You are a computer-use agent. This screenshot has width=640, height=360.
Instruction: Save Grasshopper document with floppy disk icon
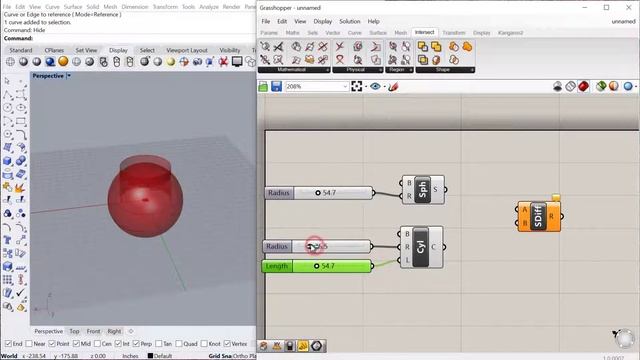pyautogui.click(x=276, y=87)
